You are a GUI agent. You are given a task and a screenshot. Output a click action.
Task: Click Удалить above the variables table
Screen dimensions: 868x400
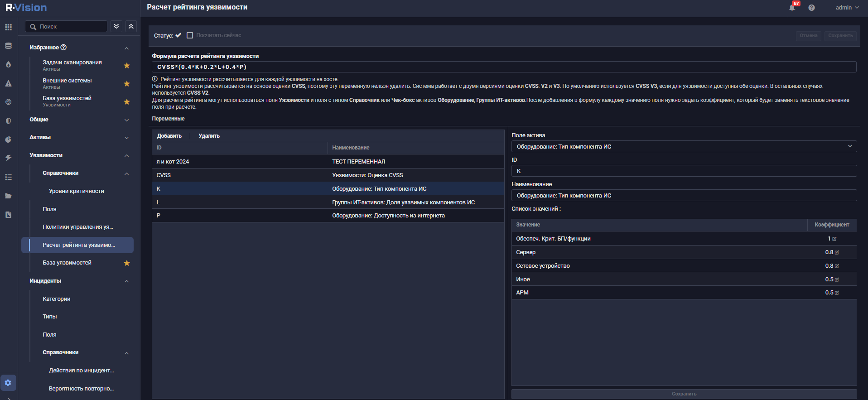[209, 136]
